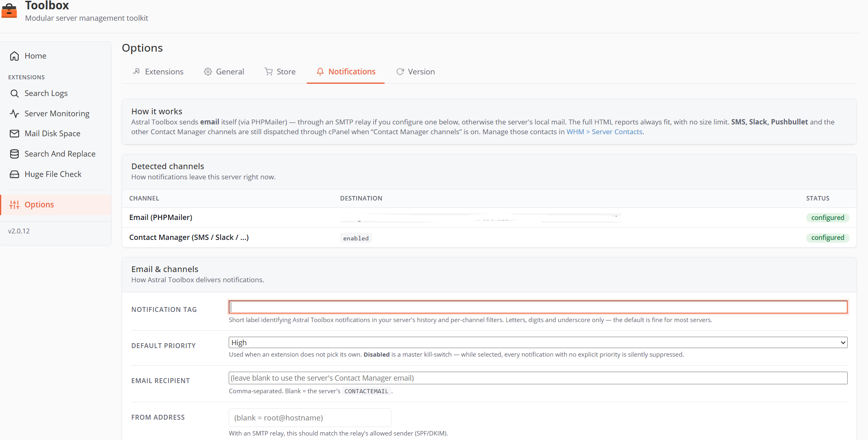Open the Default Priority dropdown
Image resolution: width=868 pixels, height=440 pixels.
click(538, 342)
